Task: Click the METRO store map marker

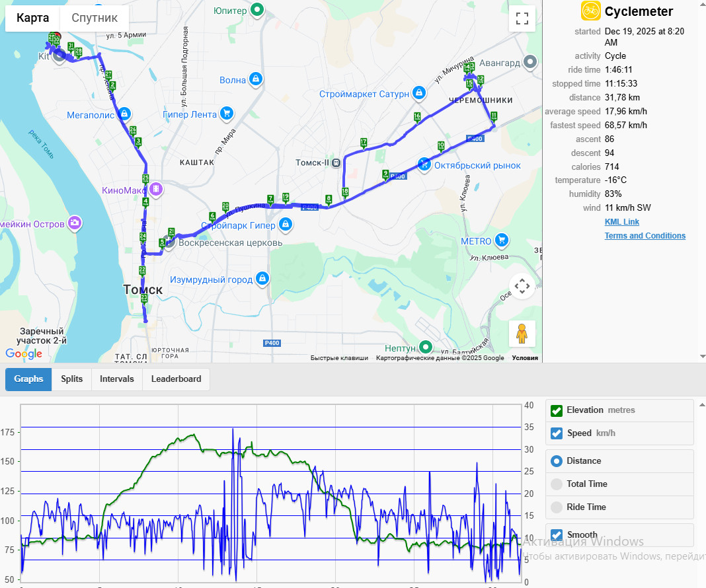Action: [502, 240]
